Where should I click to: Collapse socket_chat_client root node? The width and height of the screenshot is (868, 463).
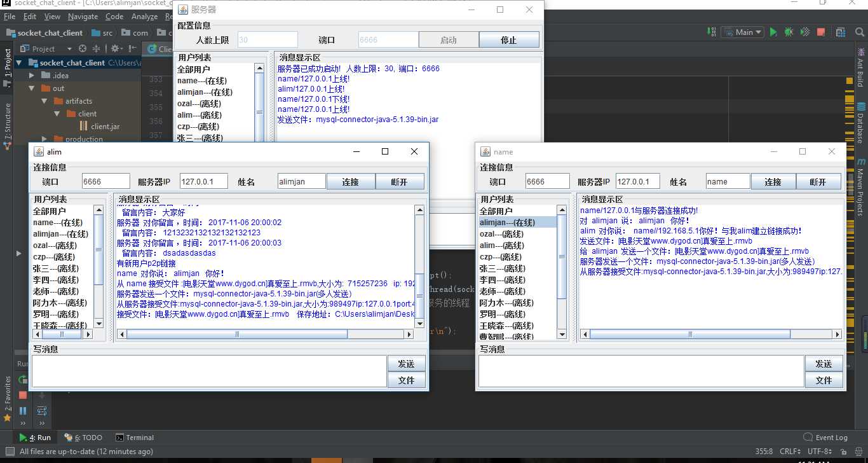pyautogui.click(x=20, y=62)
